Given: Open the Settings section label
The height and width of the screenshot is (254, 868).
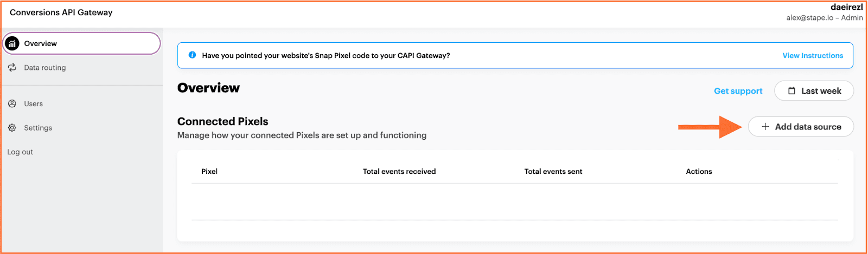Looking at the screenshot, I should (38, 128).
